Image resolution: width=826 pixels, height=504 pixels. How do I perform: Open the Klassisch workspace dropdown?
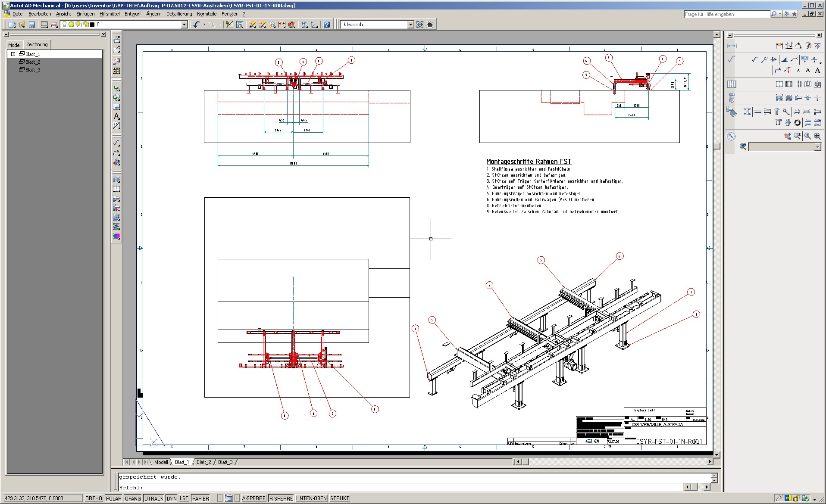point(411,25)
